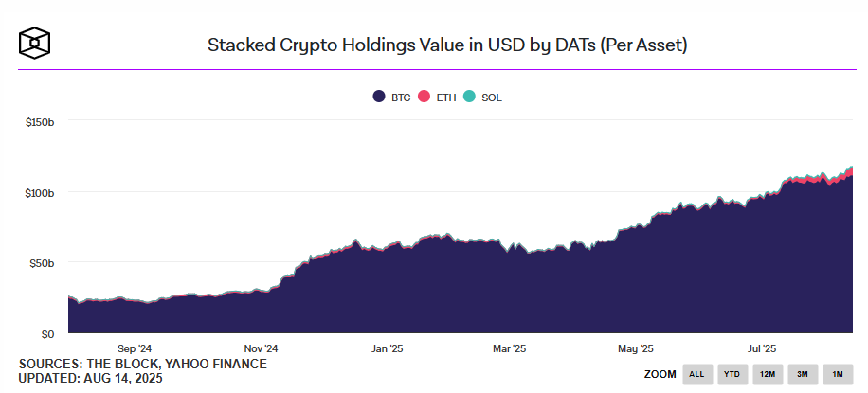Click The Block cube logo
The image size is (868, 393).
coord(35,42)
